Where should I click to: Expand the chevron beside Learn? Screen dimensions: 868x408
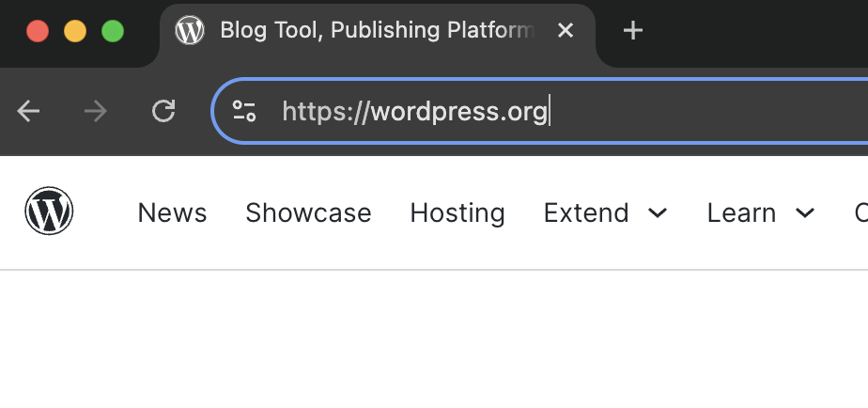tap(805, 212)
